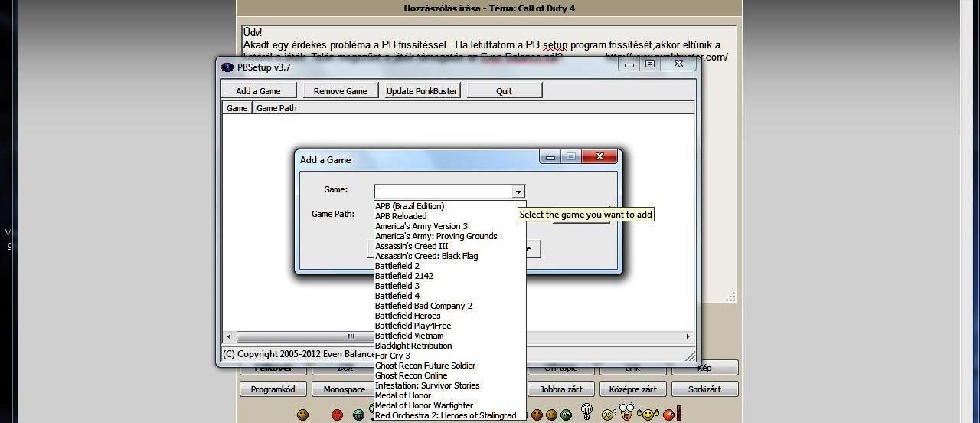
Task: Insert the white skeleton-like emoticon
Action: click(586, 412)
